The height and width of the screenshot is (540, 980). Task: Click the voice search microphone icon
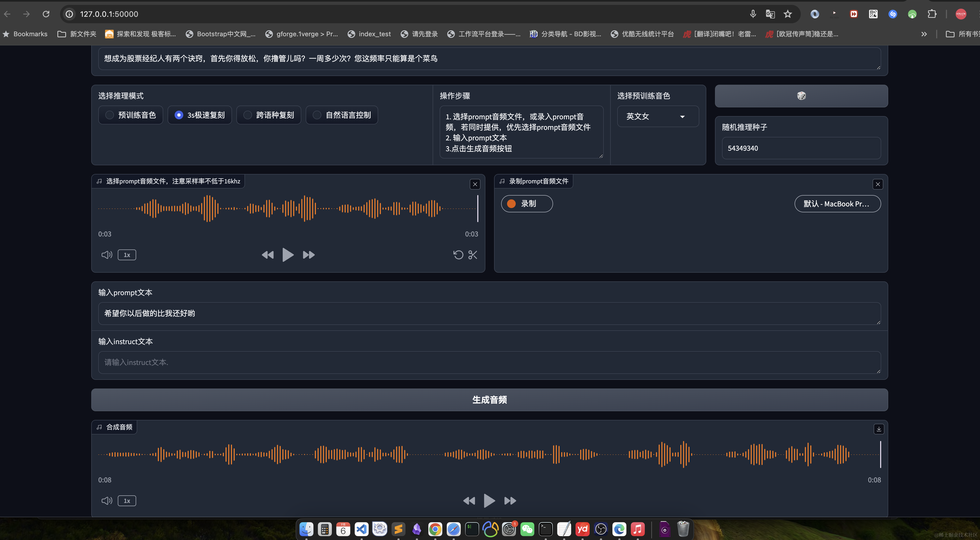tap(753, 14)
